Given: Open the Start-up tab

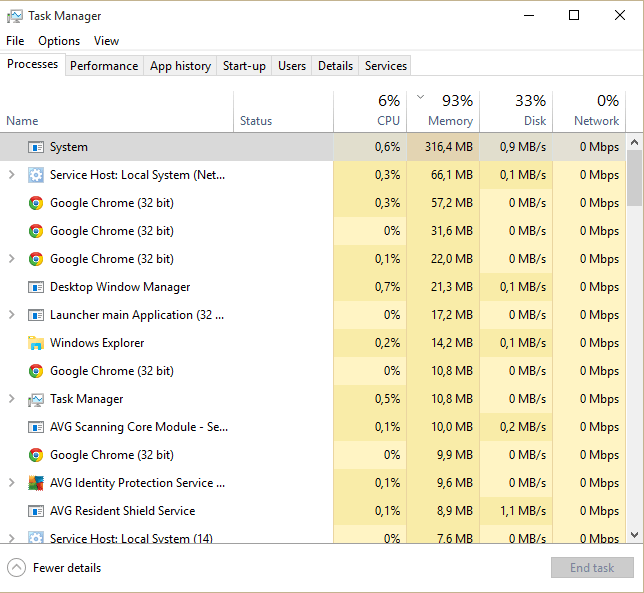Looking at the screenshot, I should pos(244,66).
